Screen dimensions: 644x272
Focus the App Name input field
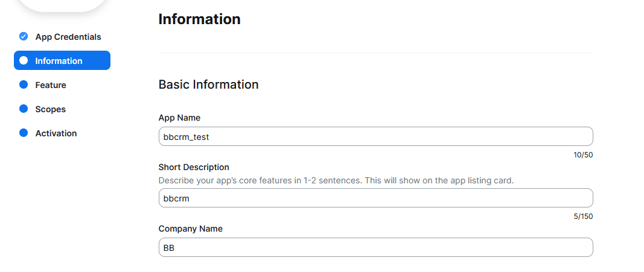coord(375,136)
